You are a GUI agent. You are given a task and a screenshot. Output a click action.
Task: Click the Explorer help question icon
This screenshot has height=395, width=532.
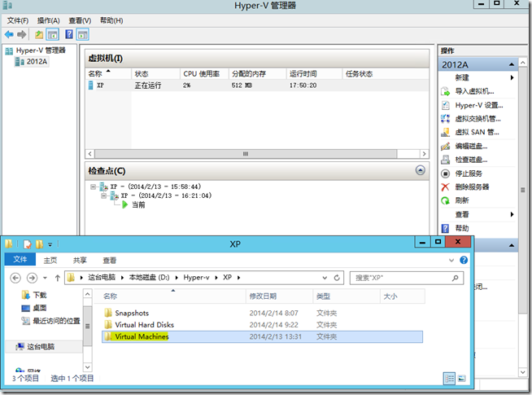click(464, 260)
